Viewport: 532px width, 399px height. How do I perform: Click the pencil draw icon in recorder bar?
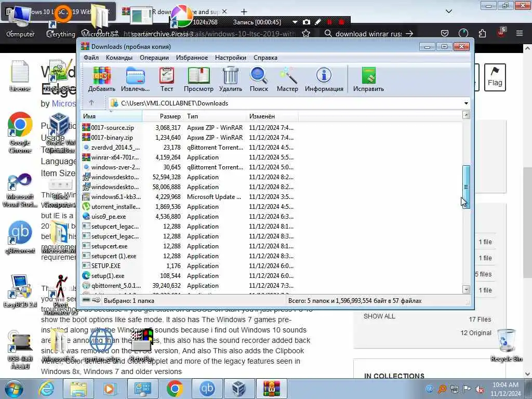click(318, 22)
